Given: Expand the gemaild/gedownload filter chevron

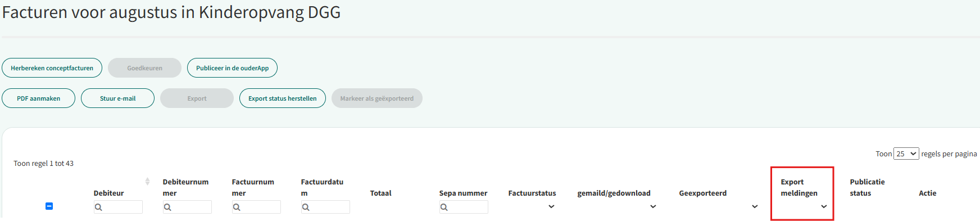Looking at the screenshot, I should tap(653, 206).
